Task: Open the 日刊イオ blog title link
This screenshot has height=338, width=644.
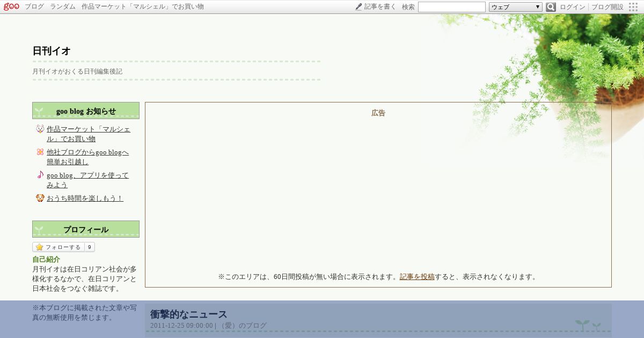Action: pos(52,51)
